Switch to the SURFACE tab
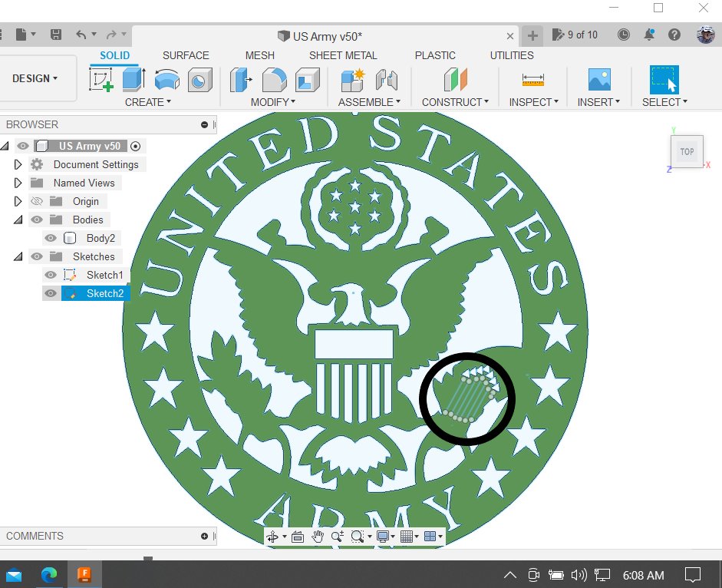The height and width of the screenshot is (588, 722). (186, 56)
